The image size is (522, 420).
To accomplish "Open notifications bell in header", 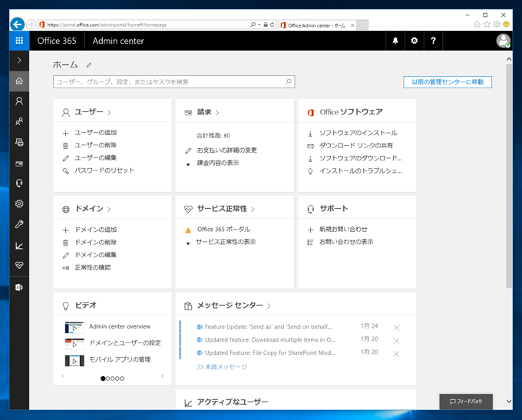I will 395,41.
